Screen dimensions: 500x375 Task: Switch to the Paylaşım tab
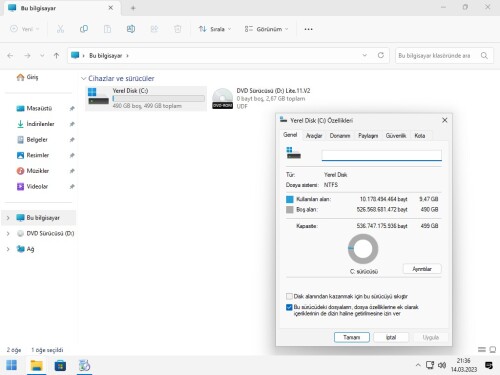(368, 136)
